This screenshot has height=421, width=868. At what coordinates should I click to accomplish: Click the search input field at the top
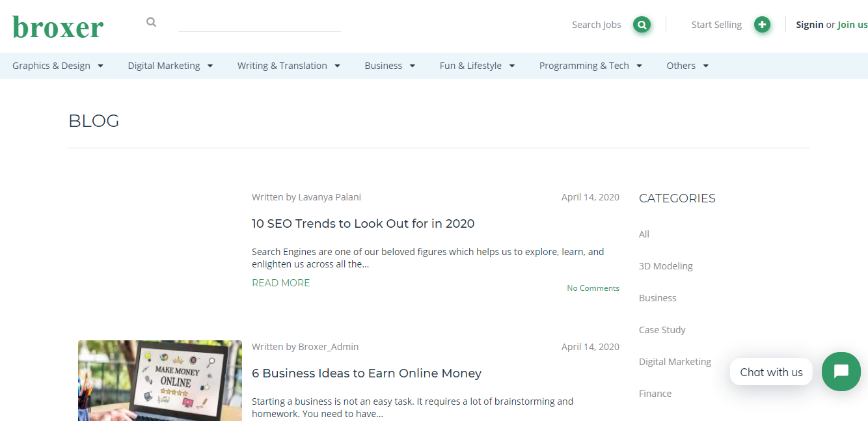pyautogui.click(x=259, y=28)
